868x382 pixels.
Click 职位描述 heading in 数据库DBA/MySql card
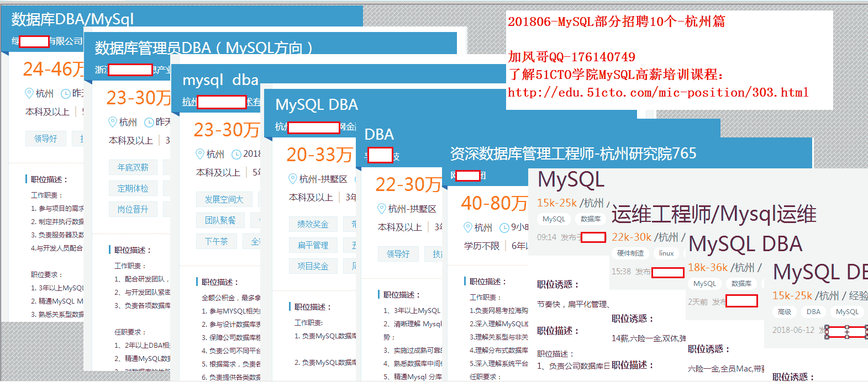(49, 179)
